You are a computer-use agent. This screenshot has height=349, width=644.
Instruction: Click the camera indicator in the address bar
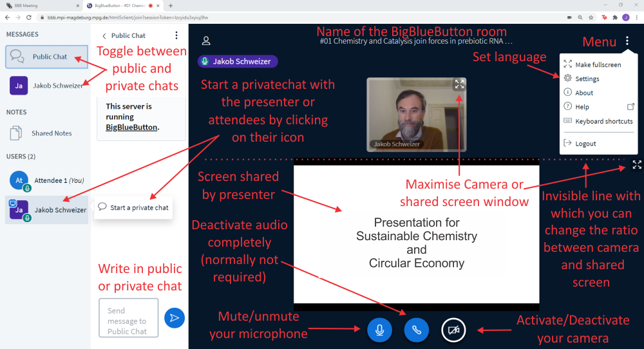coord(569,17)
